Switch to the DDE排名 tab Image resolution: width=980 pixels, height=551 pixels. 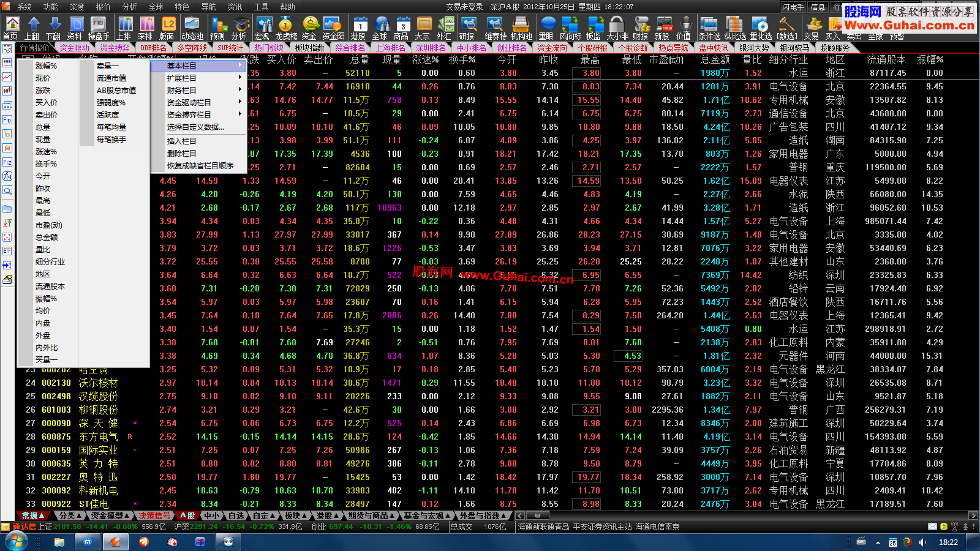point(153,47)
